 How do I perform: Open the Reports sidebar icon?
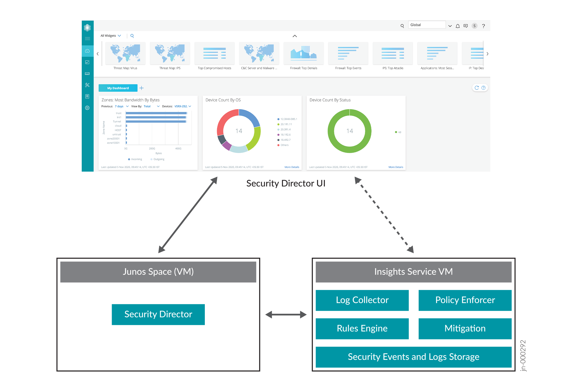click(x=87, y=96)
